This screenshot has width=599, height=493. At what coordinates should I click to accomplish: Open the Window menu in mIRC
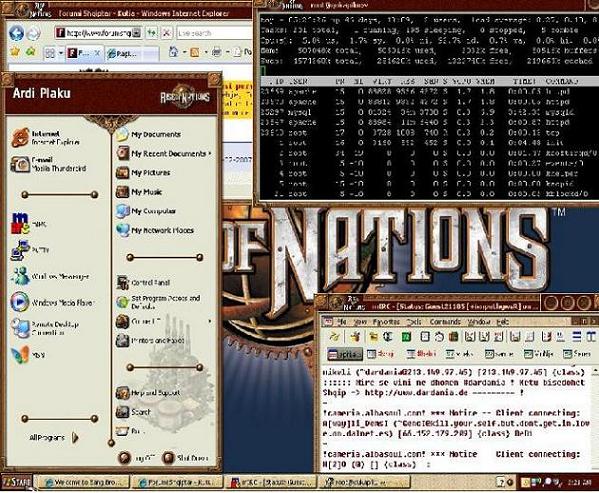coord(479,322)
